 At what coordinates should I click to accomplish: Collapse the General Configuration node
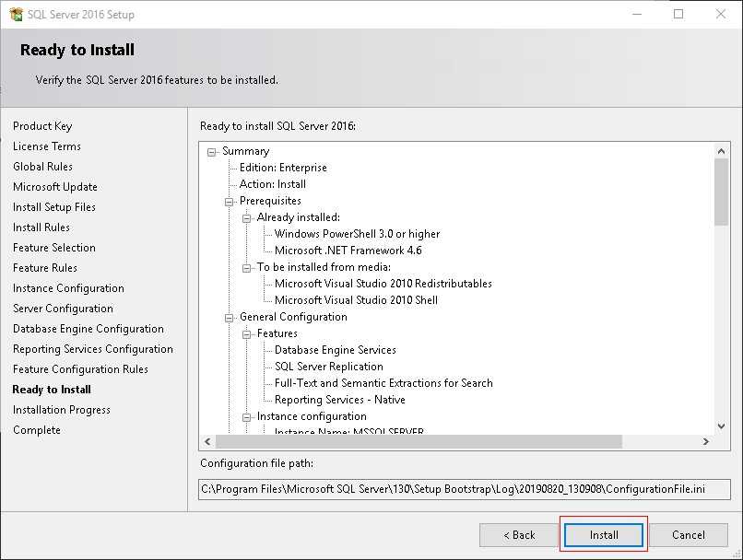pos(229,318)
